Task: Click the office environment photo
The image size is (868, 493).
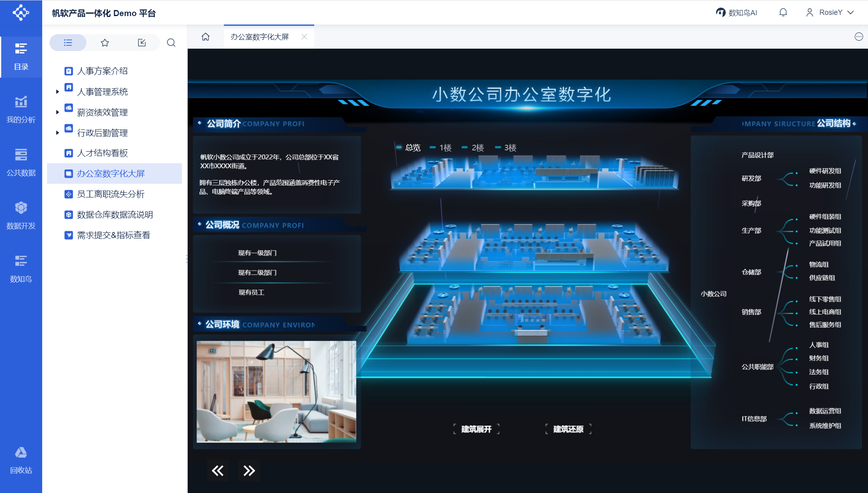Action: tap(276, 391)
